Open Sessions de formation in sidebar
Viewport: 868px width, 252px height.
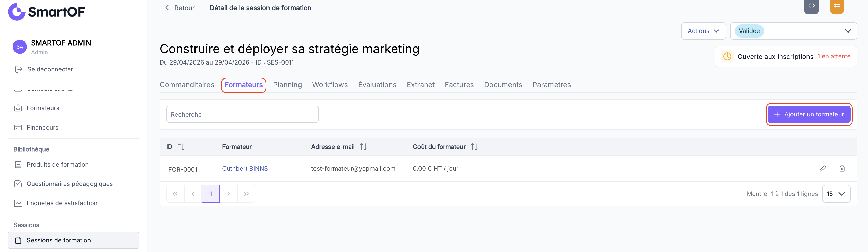[73, 240]
